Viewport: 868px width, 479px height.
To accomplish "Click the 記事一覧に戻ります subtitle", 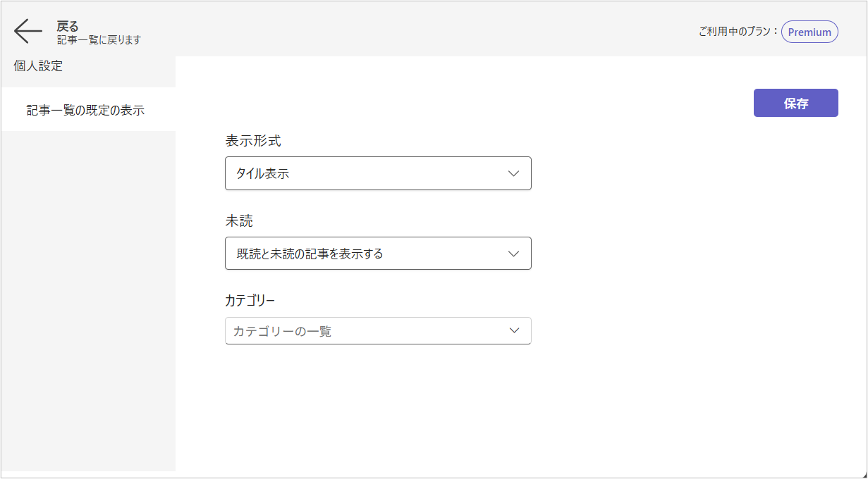I will click(99, 40).
